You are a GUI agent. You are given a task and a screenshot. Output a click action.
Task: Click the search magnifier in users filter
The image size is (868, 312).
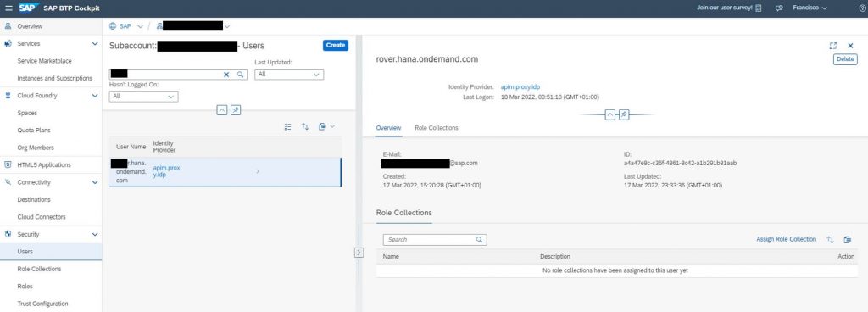click(240, 74)
